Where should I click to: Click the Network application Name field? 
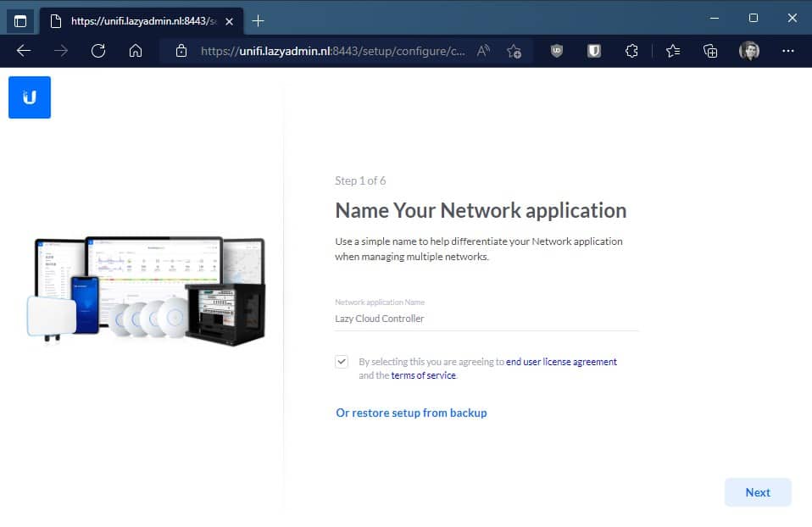click(487, 319)
